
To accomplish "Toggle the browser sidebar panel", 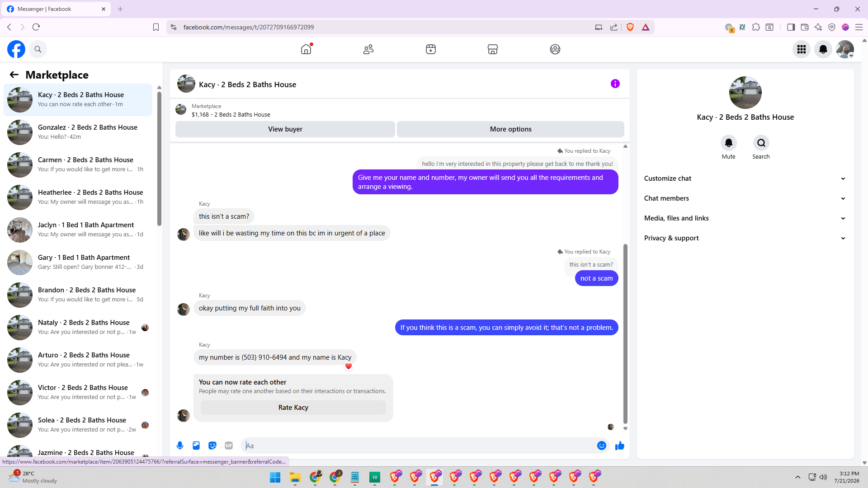I will [x=791, y=27].
